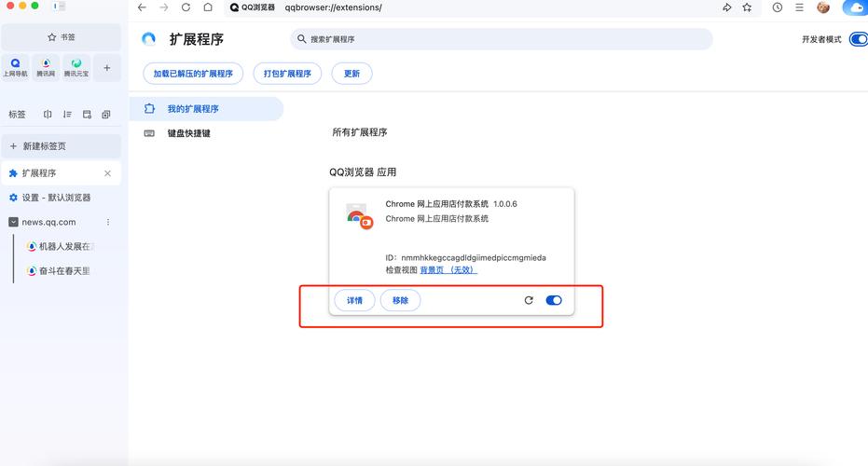The image size is (868, 466).
Task: Go forward using the forward arrow
Action: pyautogui.click(x=164, y=7)
